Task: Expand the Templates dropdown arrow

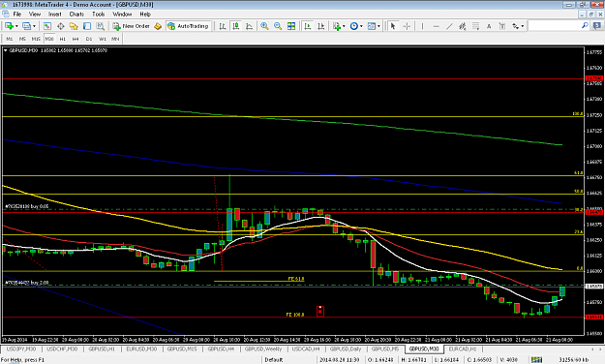Action: click(378, 26)
